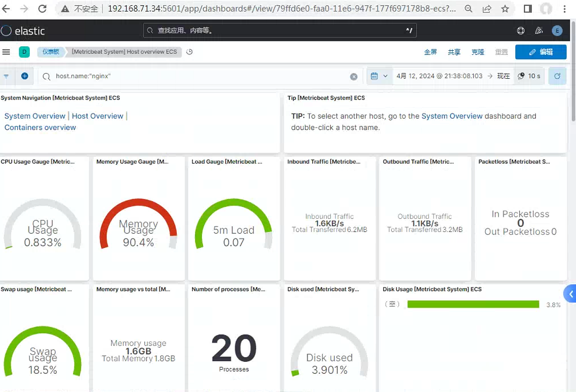This screenshot has height=392, width=576.
Task: Open the Host Overview link
Action: (x=98, y=116)
